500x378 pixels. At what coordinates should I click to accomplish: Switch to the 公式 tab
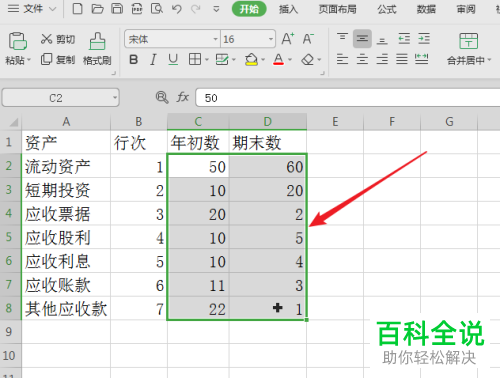pos(387,9)
